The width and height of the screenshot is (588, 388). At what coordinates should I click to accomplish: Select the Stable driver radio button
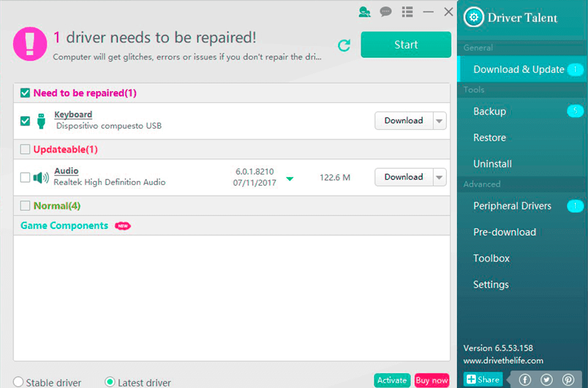[18, 381]
